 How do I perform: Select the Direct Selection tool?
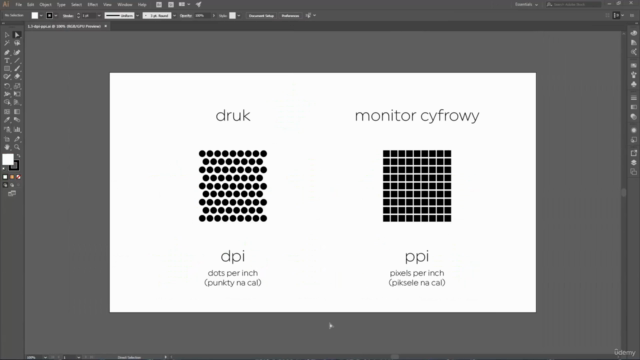[17, 35]
